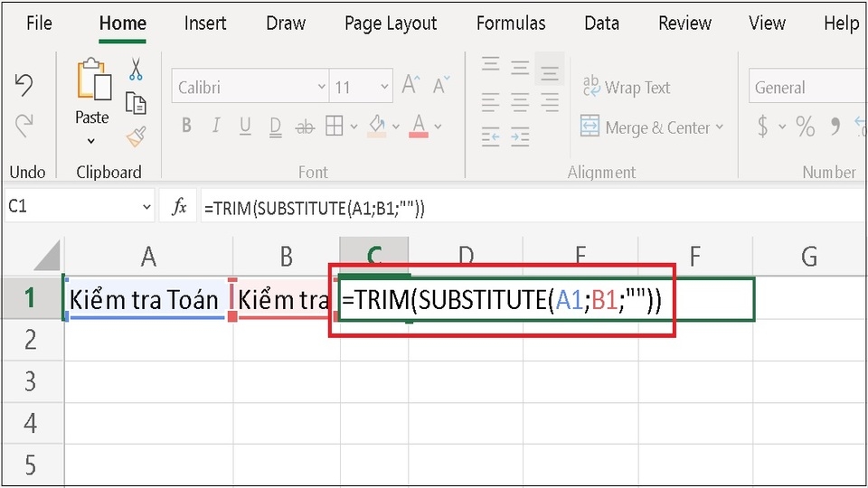Viewport: 868px width, 488px height.
Task: Click the formula bar text
Action: (x=315, y=209)
